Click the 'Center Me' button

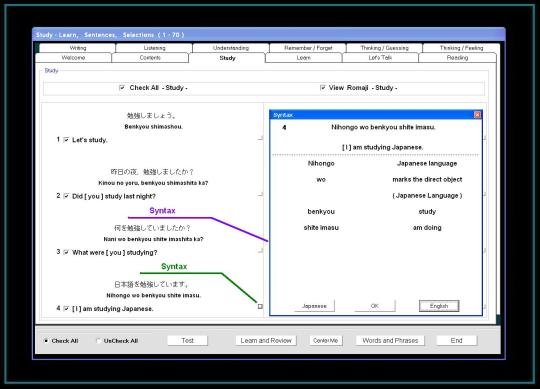pyautogui.click(x=325, y=340)
